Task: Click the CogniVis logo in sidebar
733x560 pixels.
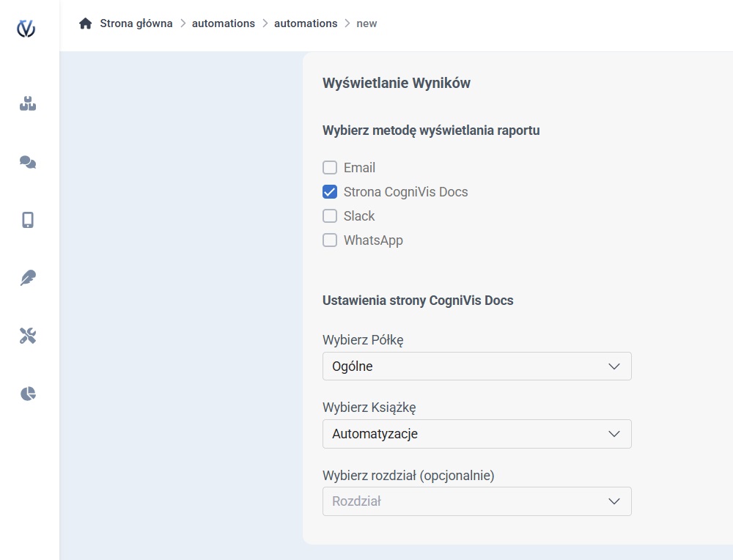Action: point(26,29)
